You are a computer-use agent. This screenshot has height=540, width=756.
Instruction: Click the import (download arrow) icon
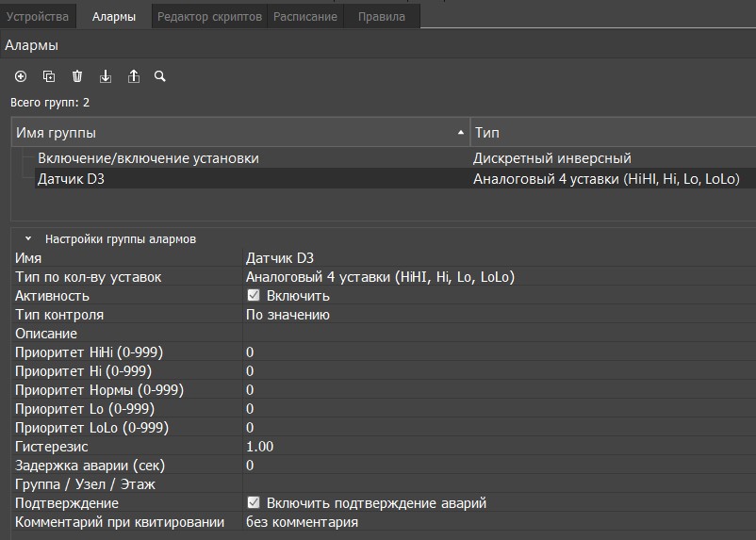tap(106, 76)
